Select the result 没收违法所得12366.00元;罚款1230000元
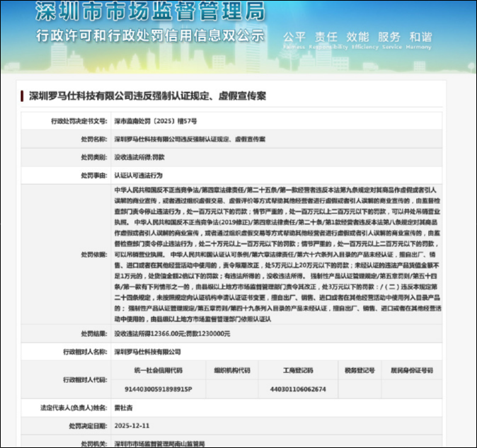 172,334
